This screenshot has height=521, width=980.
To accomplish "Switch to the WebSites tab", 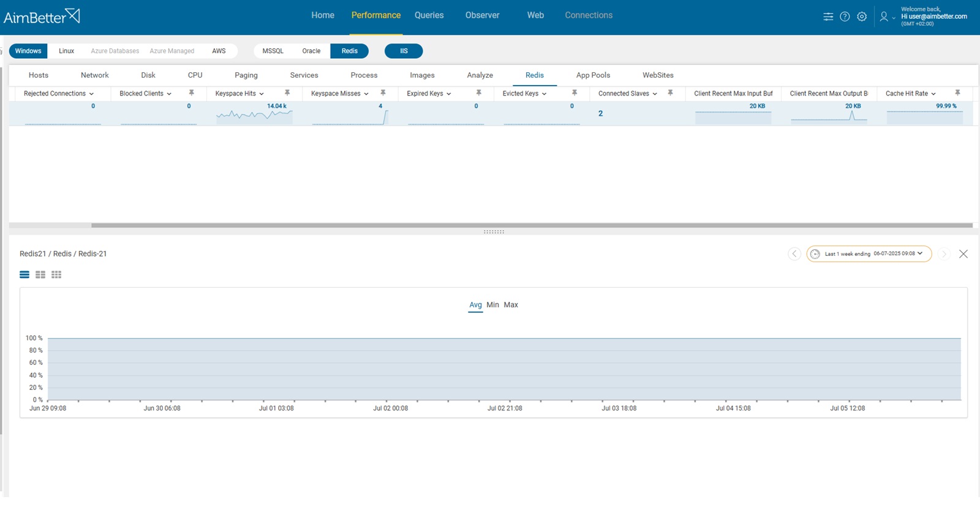I will click(658, 75).
